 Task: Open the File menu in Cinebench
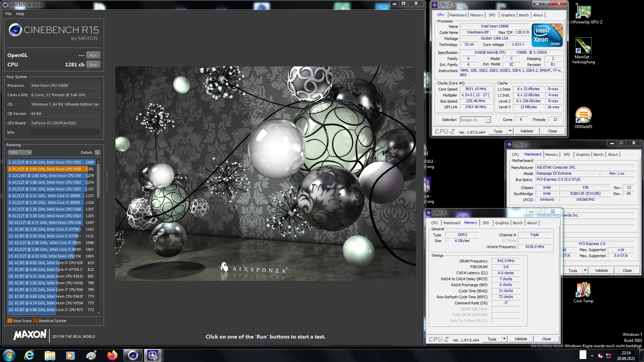click(x=8, y=14)
